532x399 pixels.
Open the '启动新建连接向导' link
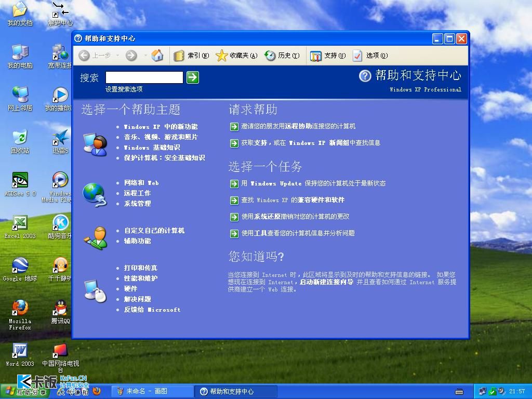[326, 282]
